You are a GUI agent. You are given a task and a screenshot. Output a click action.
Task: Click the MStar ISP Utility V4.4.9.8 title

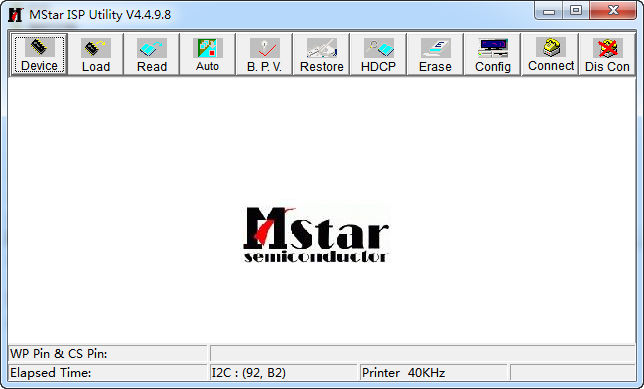[x=100, y=15]
